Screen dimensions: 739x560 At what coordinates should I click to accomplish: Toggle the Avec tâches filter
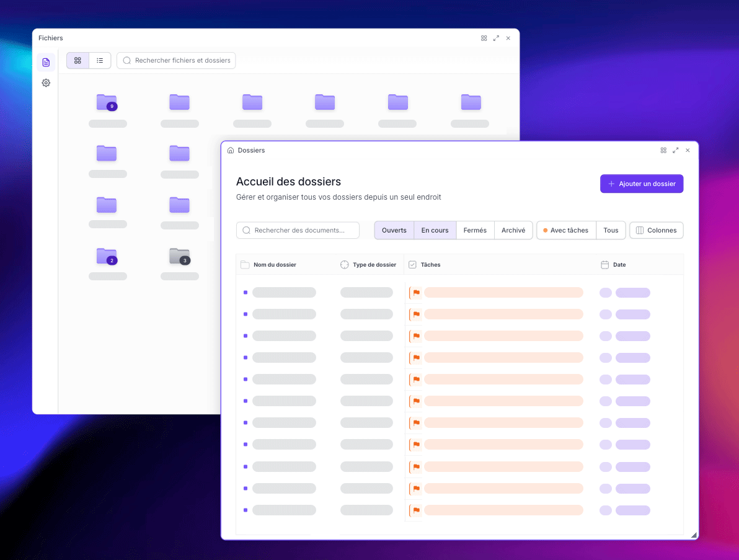[565, 231]
